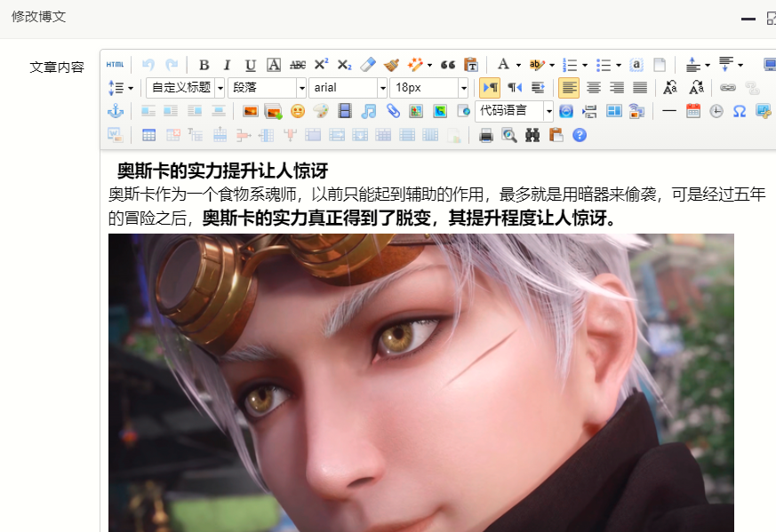Convert text to uppercase

click(670, 88)
